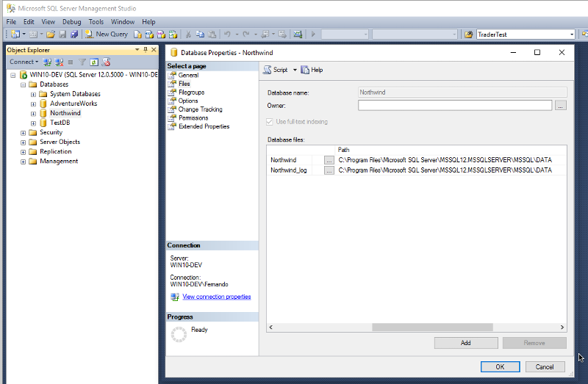Expand the Management folder
Image resolution: width=588 pixels, height=384 pixels.
24,162
